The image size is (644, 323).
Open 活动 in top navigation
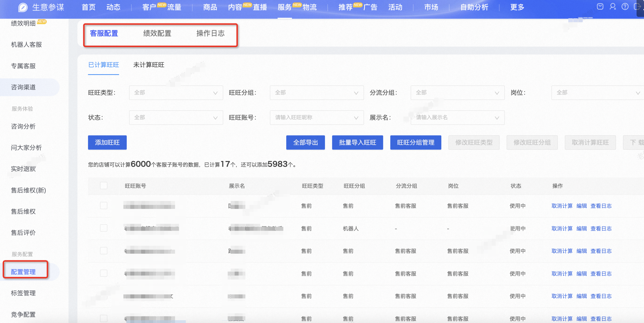point(395,7)
